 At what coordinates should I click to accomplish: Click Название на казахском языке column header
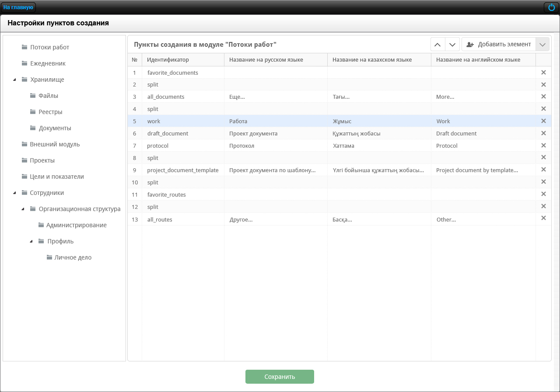379,60
